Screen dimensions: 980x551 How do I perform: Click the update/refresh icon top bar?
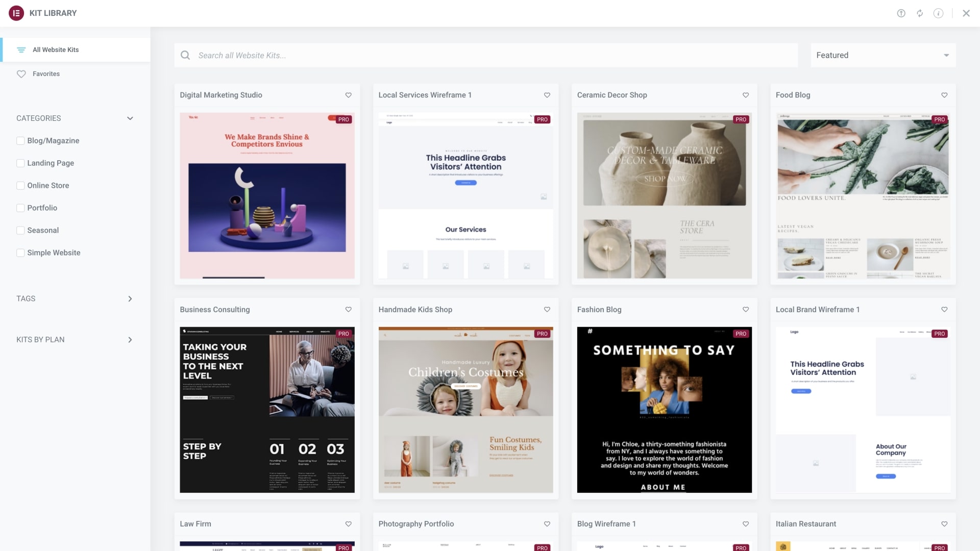[919, 13]
